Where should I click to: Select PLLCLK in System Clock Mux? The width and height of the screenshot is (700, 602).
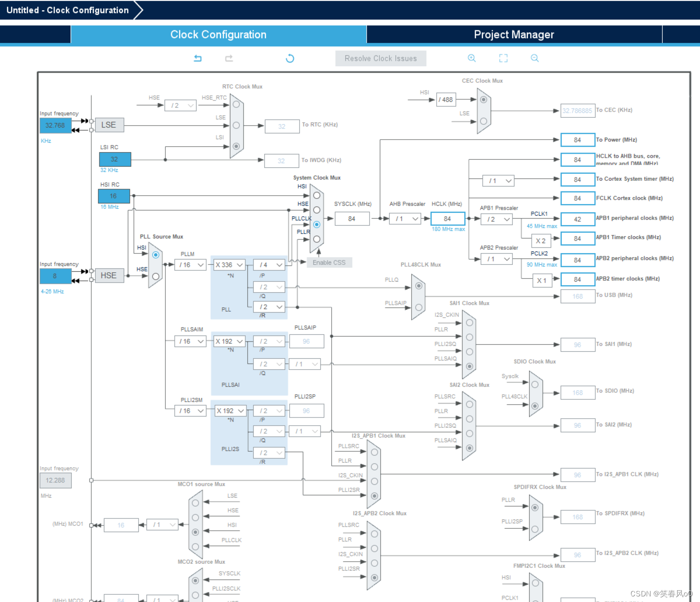317,225
